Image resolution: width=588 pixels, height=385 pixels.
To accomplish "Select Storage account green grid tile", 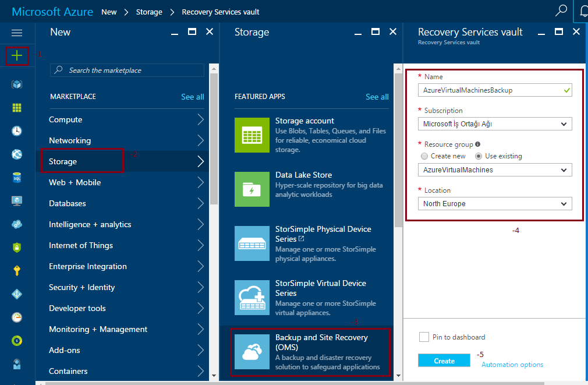I will pos(252,135).
